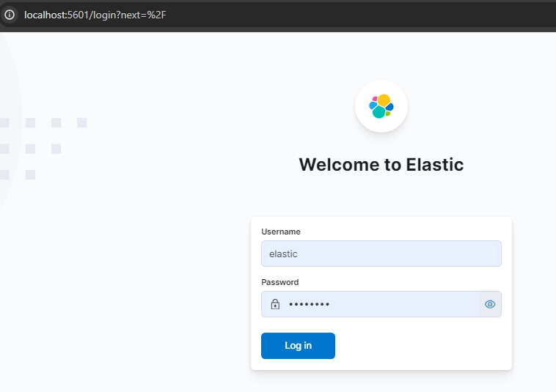This screenshot has width=556, height=392.
Task: Click the Password label
Action: pyautogui.click(x=279, y=282)
